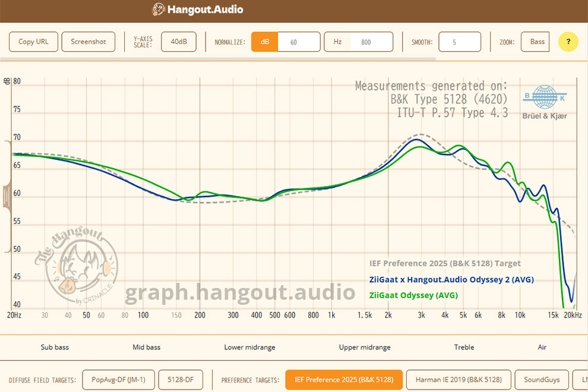Screen dimensions: 588x392
Task: Edit the Hz normalize value field showing 800
Action: tap(371, 42)
